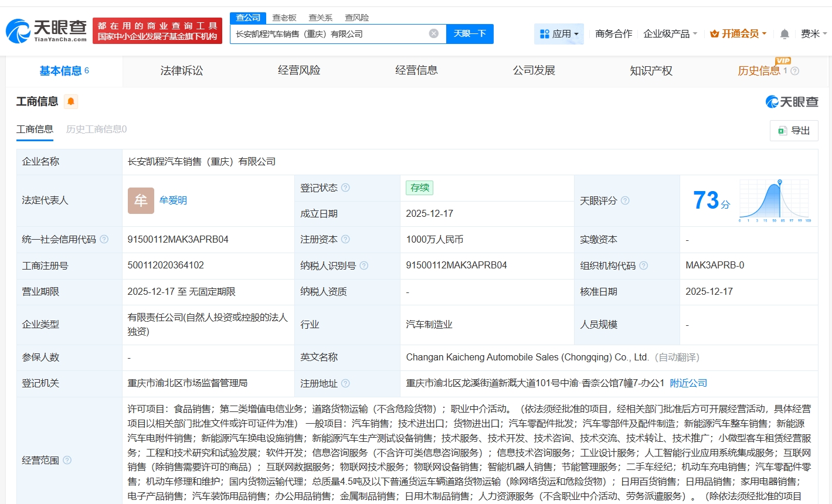Screen dimensions: 832x504
Task: Clear the search box text
Action: [434, 33]
